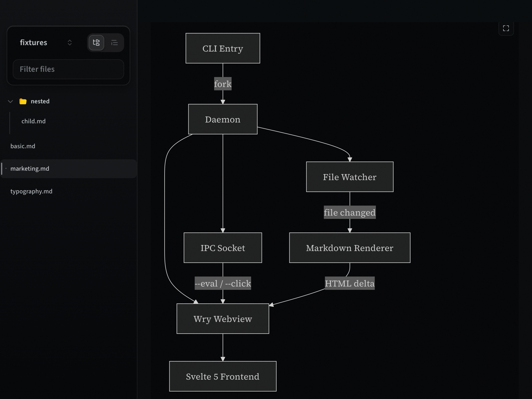Collapse the nested folder
The width and height of the screenshot is (532, 399).
pos(10,101)
